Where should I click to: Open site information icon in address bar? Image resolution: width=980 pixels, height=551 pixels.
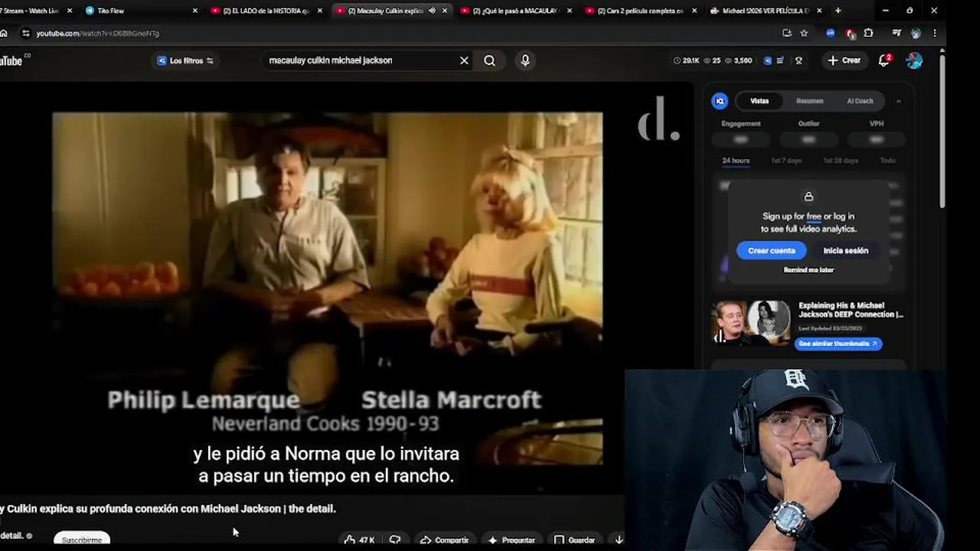point(25,33)
